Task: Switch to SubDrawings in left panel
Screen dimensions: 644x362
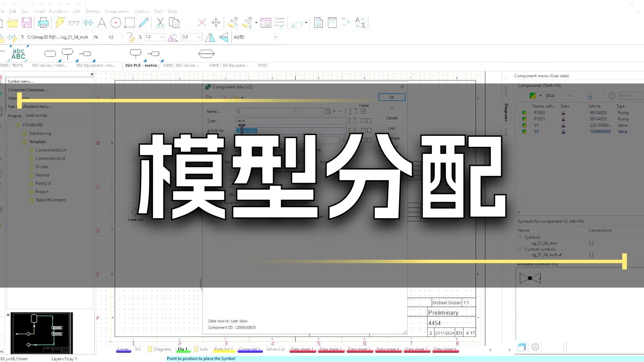Action: coord(37,115)
